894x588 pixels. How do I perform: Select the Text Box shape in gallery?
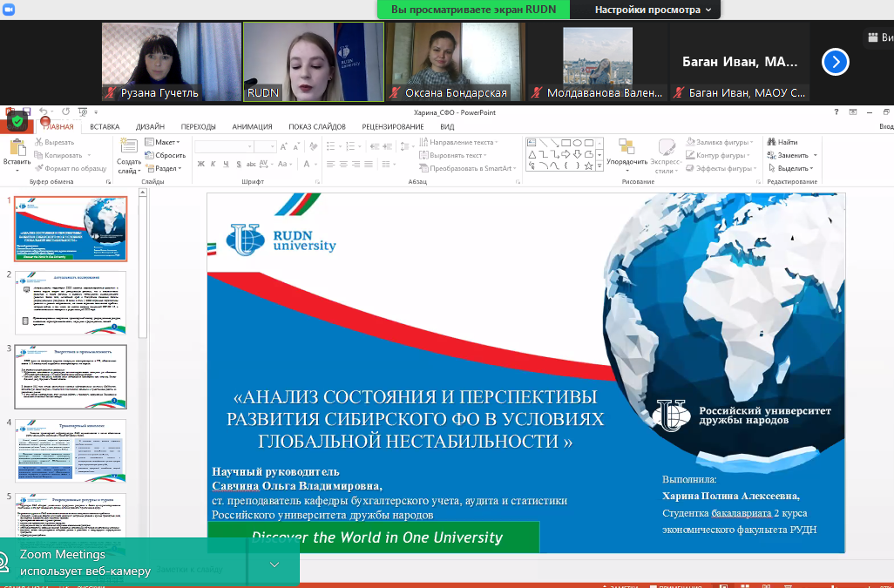[x=532, y=143]
